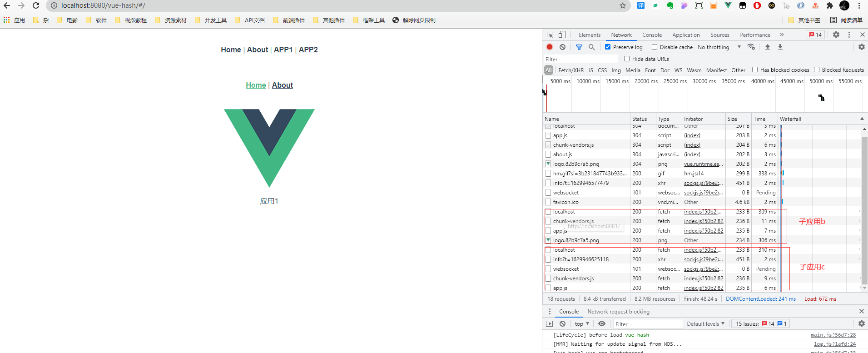Screen dimensions: 868x353
Task: Open the Application tab
Action: pos(686,35)
